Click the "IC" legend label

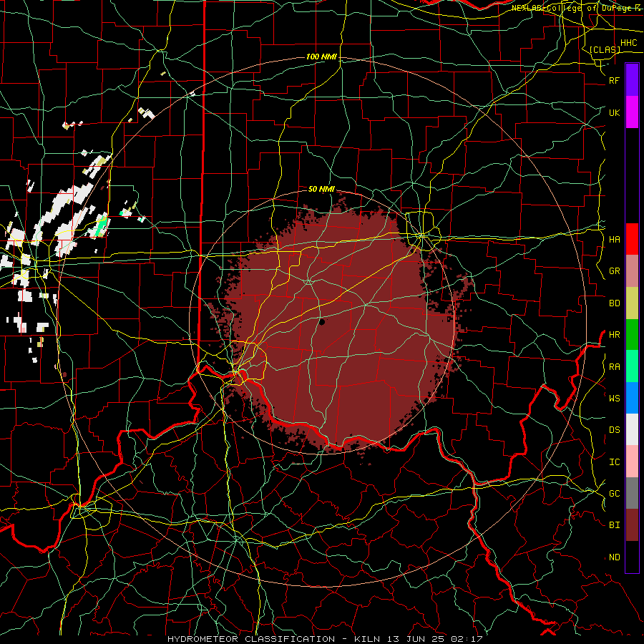pyautogui.click(x=614, y=462)
